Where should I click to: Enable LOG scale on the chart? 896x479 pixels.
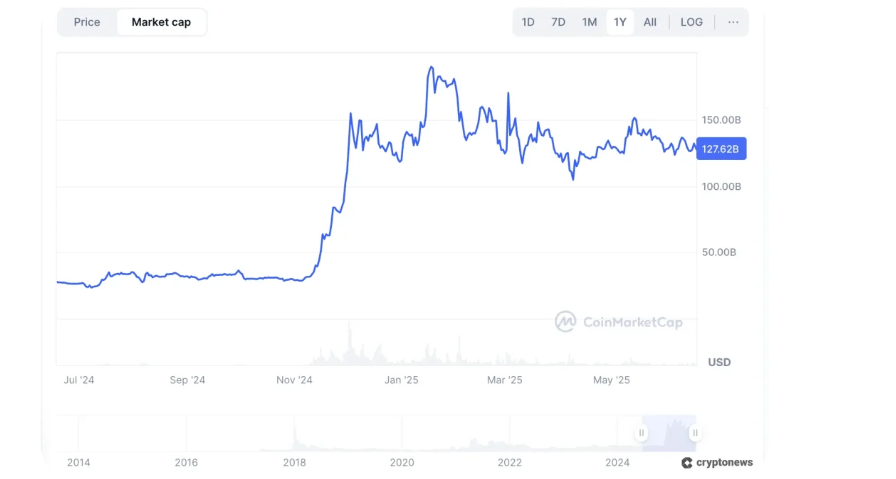(x=691, y=22)
